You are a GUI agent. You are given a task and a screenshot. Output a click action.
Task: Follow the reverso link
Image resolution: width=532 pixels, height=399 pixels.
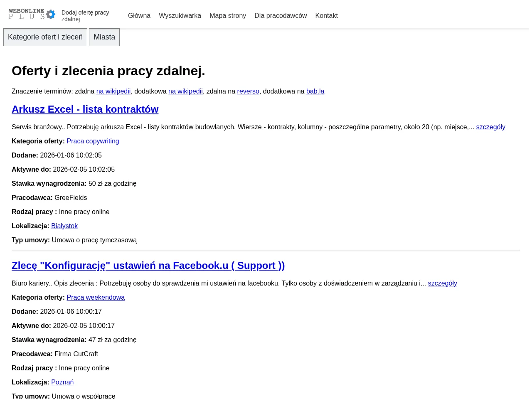[248, 91]
